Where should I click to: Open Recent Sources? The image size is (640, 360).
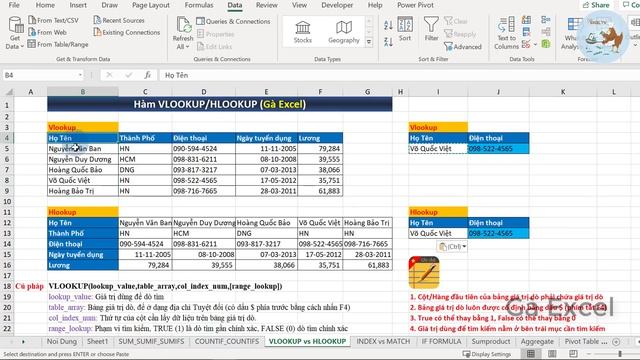[x=119, y=20]
